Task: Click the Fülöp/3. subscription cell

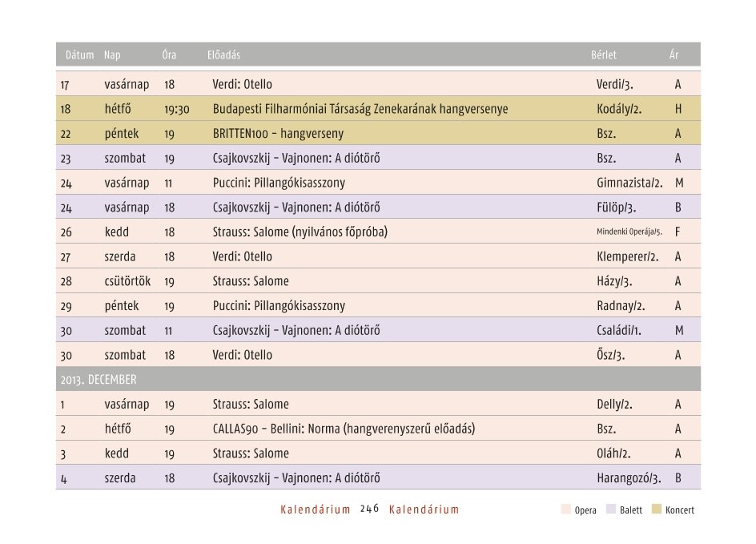Action: tap(616, 208)
